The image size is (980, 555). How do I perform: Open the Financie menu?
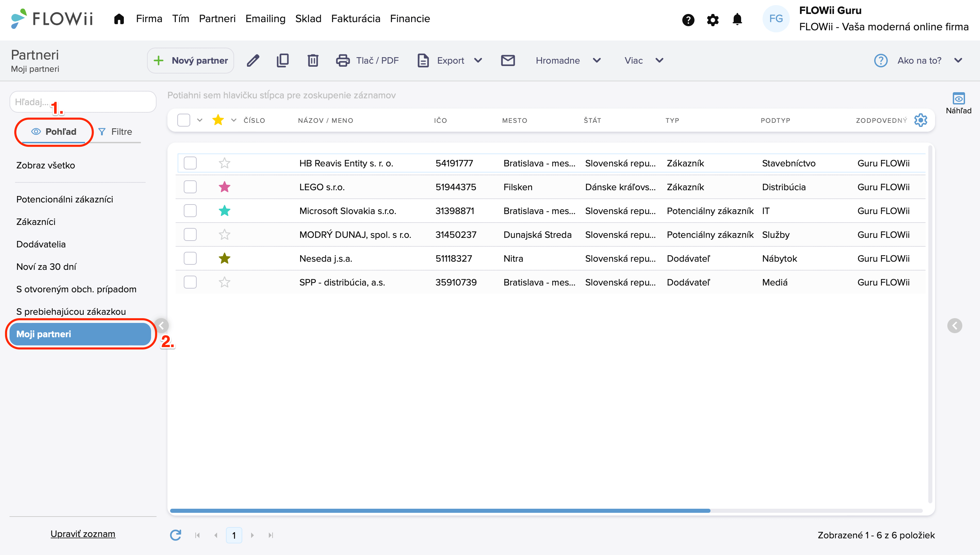point(410,19)
